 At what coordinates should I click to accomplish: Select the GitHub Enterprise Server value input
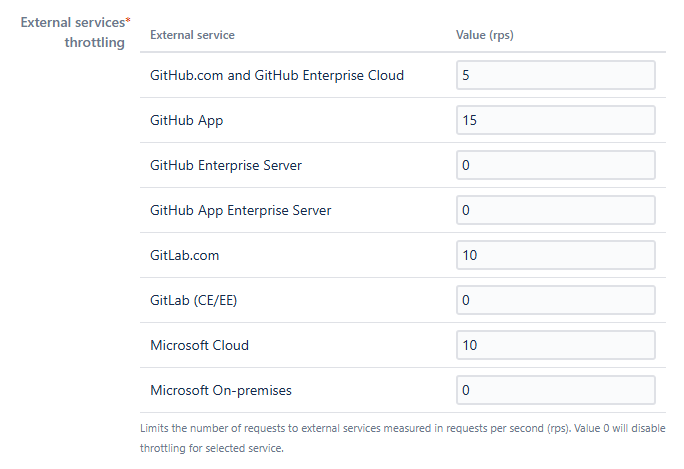556,165
